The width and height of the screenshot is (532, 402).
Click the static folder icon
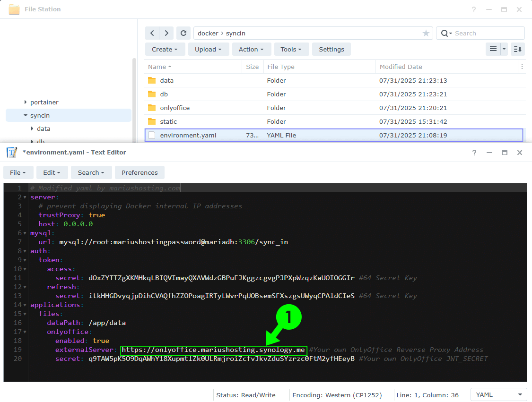click(152, 121)
